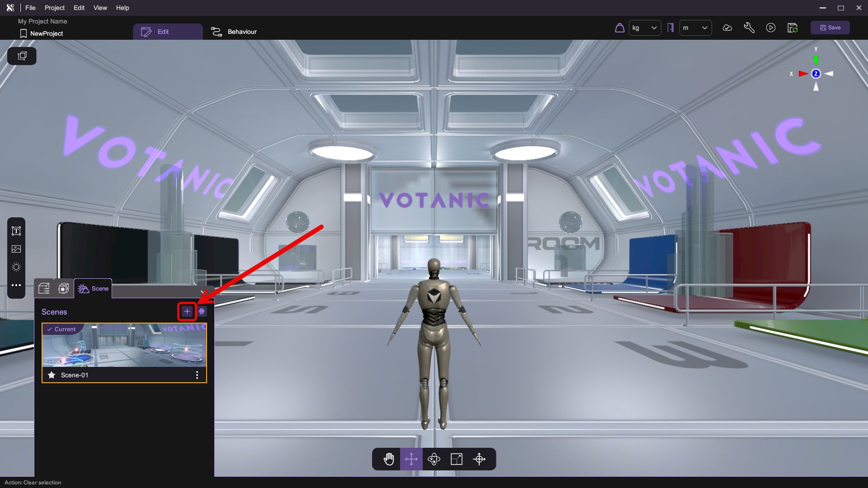Activate the move arrows tool
868x488 pixels.
coord(411,459)
